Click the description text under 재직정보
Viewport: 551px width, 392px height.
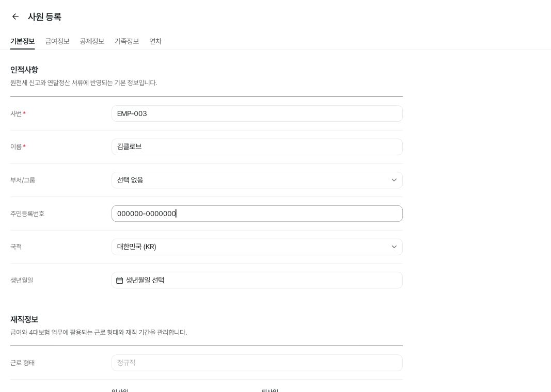click(x=99, y=332)
